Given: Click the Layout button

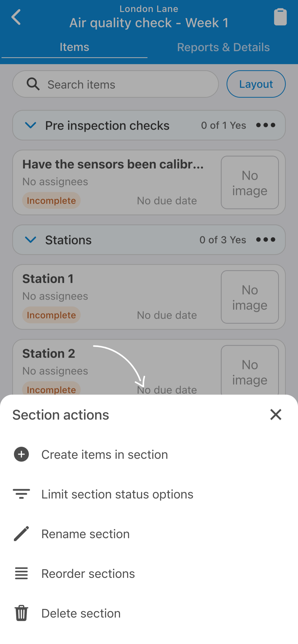Looking at the screenshot, I should 256,84.
